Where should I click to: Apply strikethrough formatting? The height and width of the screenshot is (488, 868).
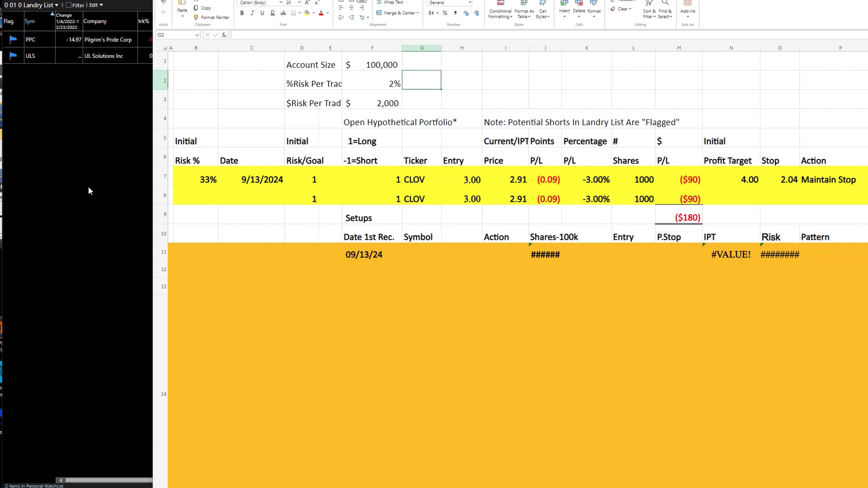pyautogui.click(x=283, y=13)
